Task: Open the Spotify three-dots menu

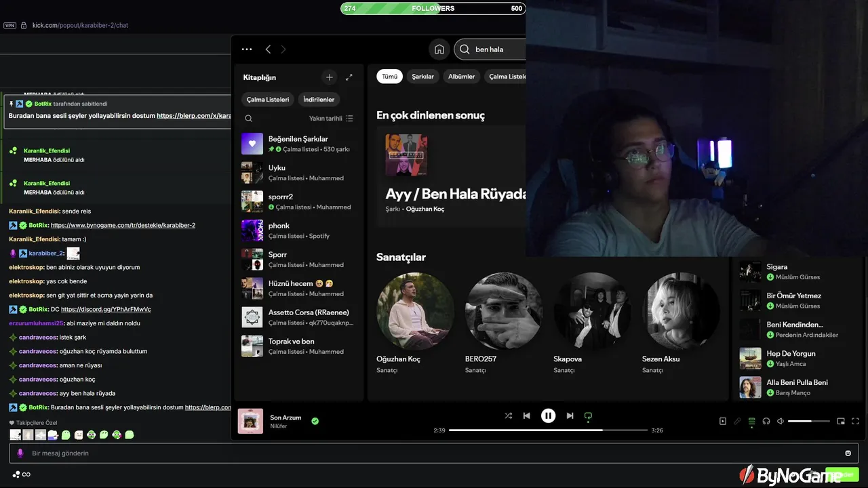Action: click(x=247, y=49)
